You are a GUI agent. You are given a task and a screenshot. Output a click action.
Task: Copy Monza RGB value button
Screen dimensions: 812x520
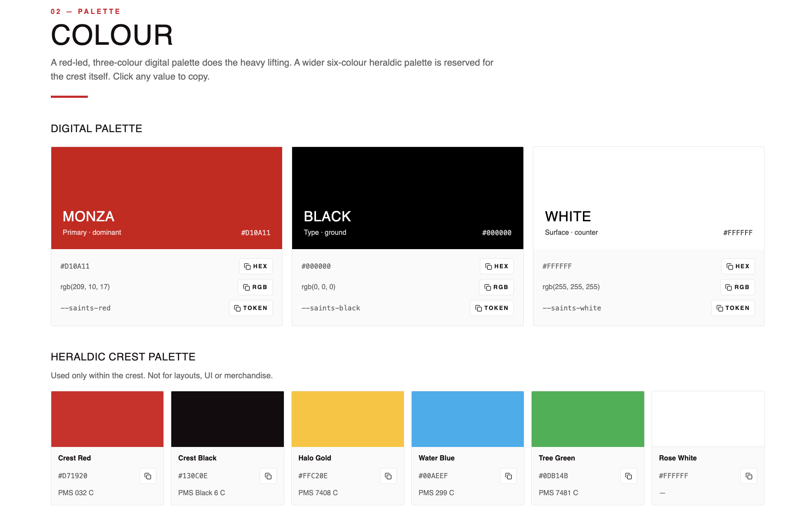point(255,287)
